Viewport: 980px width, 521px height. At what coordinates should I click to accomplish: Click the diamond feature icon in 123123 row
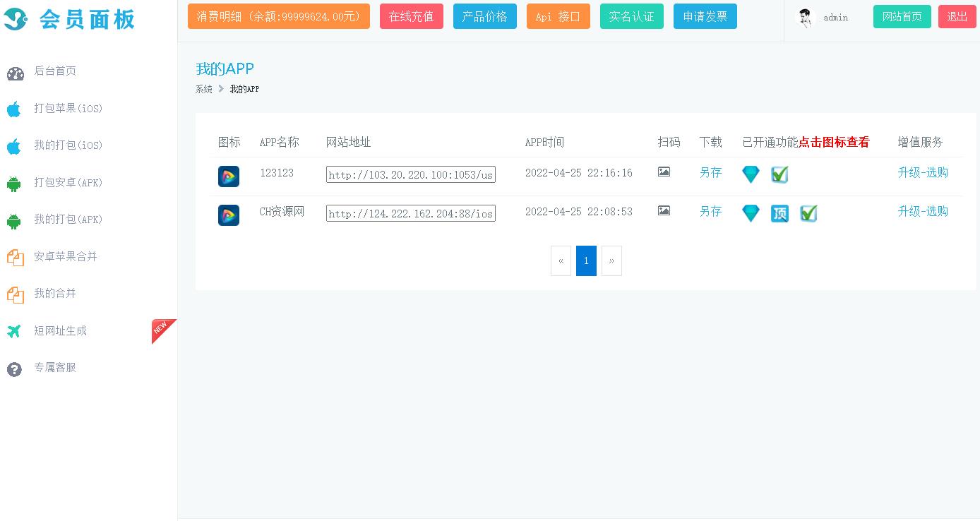click(x=751, y=174)
